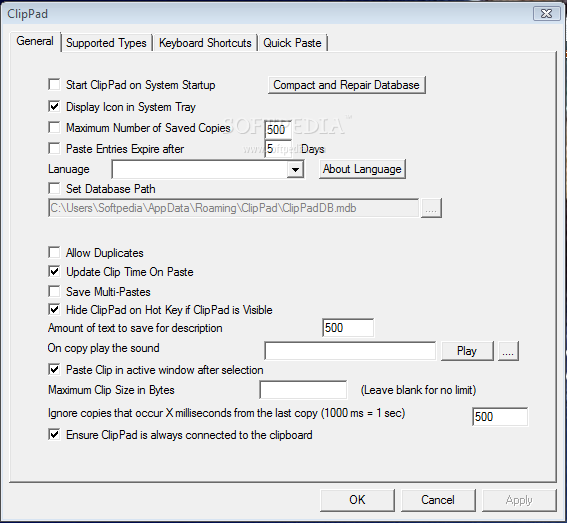
Task: Click the database path browse button
Action: (x=431, y=208)
